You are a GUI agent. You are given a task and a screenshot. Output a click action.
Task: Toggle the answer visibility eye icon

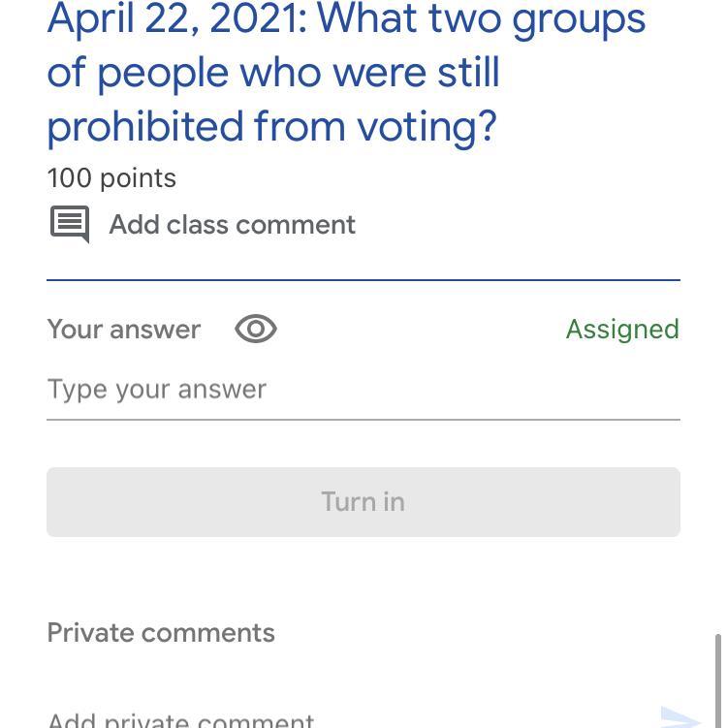[x=256, y=330]
